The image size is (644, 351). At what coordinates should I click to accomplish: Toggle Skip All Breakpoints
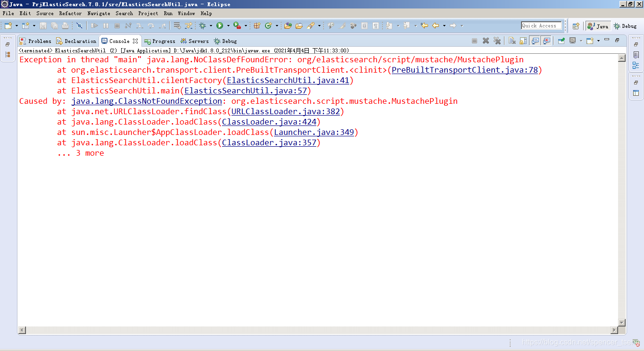click(79, 25)
